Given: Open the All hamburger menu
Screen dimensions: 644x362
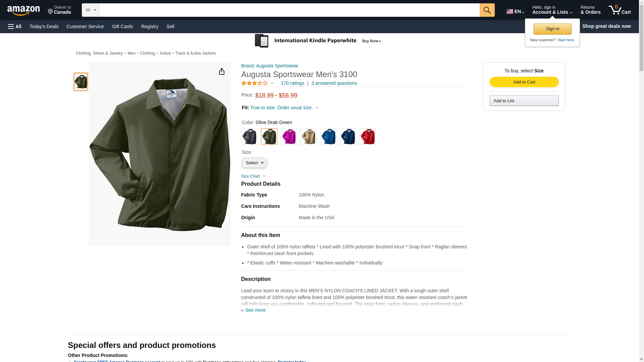Looking at the screenshot, I should coord(15,26).
